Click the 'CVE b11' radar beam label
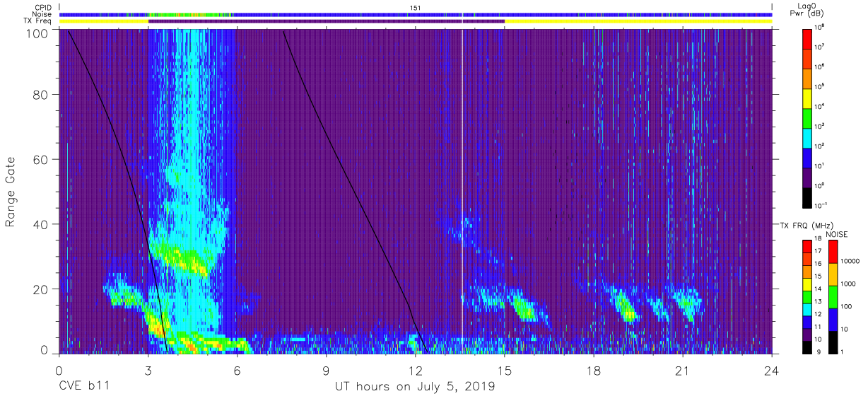This screenshot has height=401, width=868. coord(83,387)
